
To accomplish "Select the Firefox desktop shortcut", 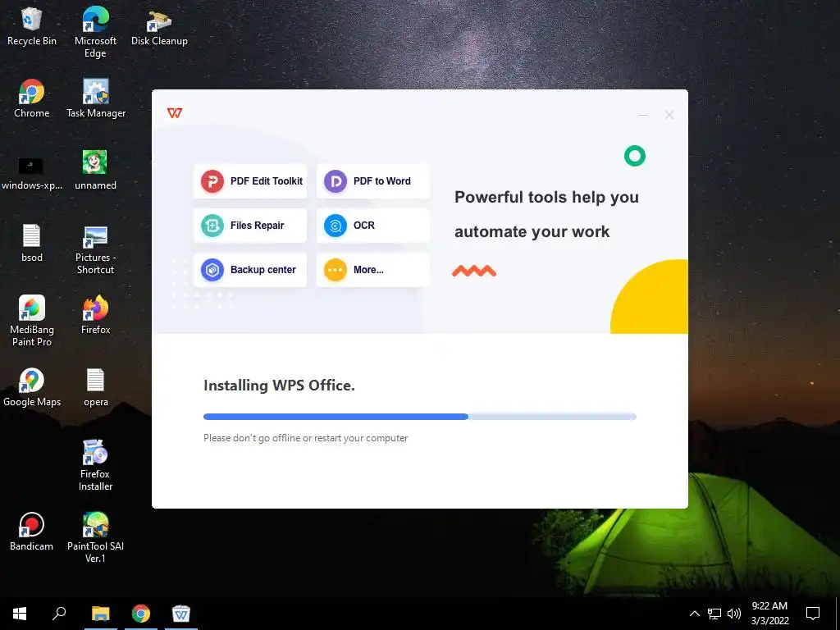I will click(95, 316).
